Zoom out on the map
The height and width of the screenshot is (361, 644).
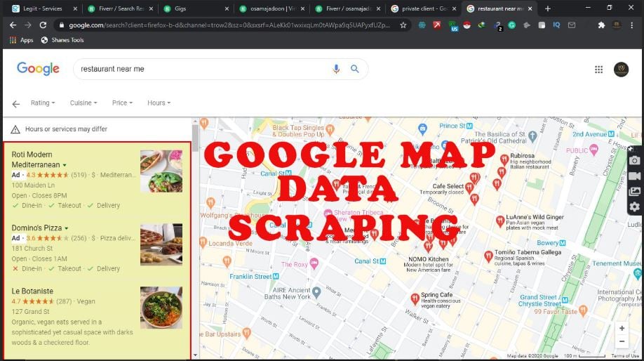coord(622,341)
